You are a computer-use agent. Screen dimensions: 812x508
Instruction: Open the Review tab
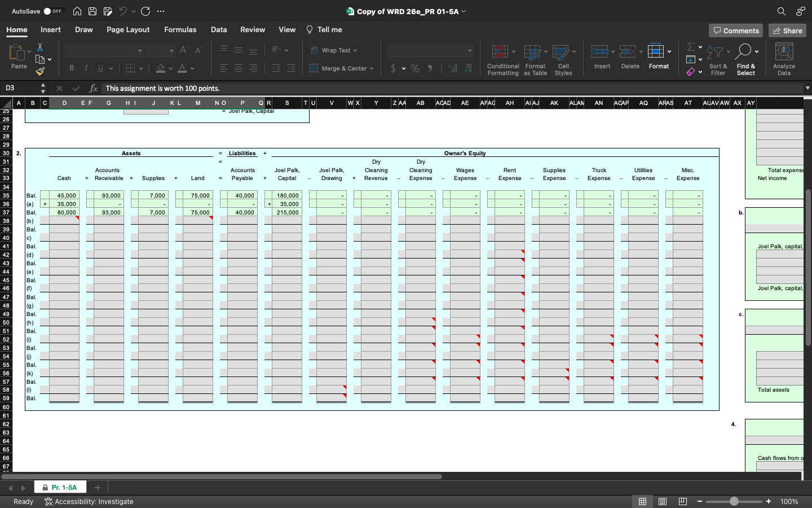(253, 30)
